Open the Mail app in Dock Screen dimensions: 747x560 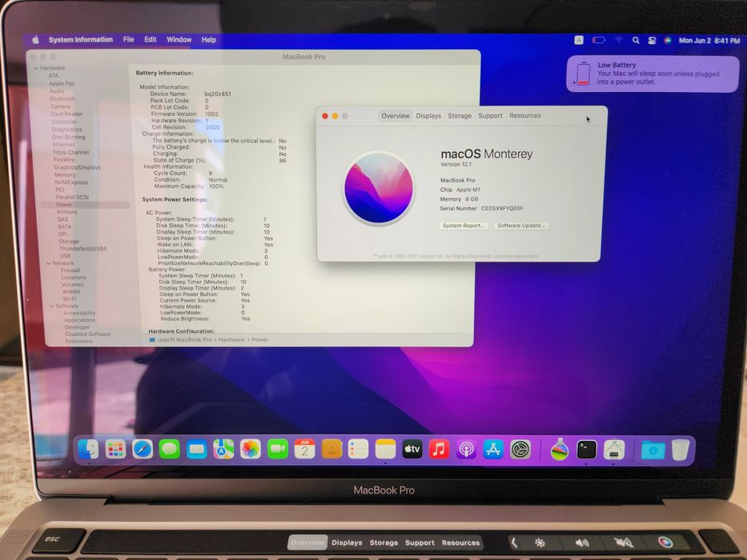click(x=196, y=449)
